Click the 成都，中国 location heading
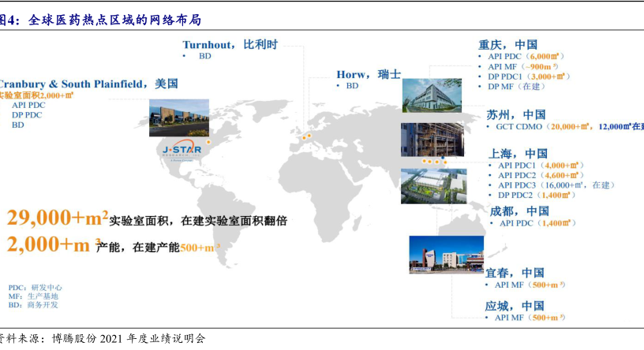644x350 pixels. 519,210
